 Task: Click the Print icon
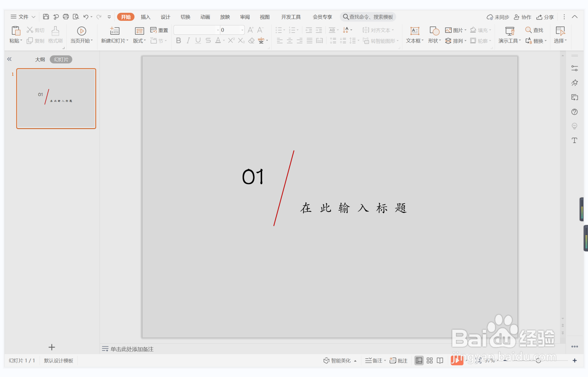[x=66, y=17]
